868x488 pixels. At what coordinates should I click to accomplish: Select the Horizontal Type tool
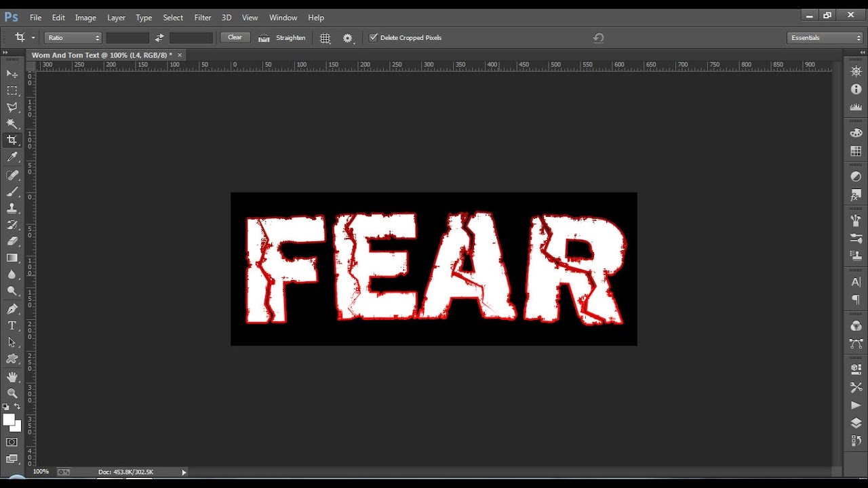[12, 326]
